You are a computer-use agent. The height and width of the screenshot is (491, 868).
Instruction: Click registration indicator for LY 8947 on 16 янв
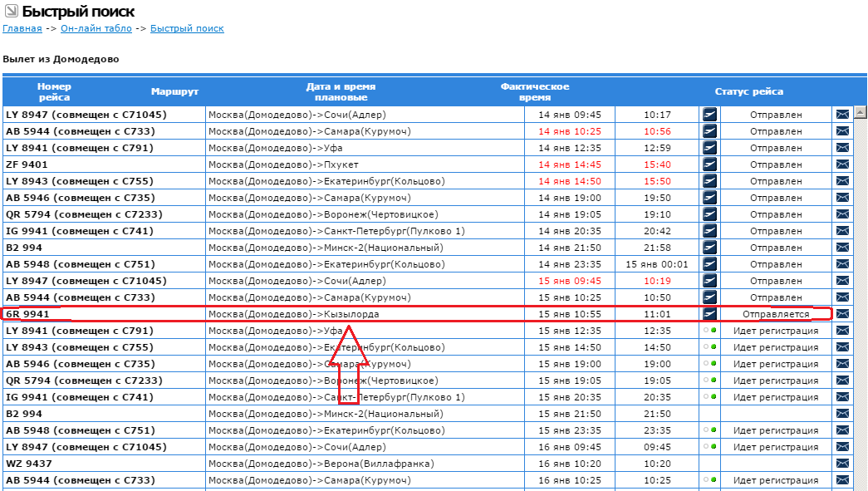tap(709, 447)
